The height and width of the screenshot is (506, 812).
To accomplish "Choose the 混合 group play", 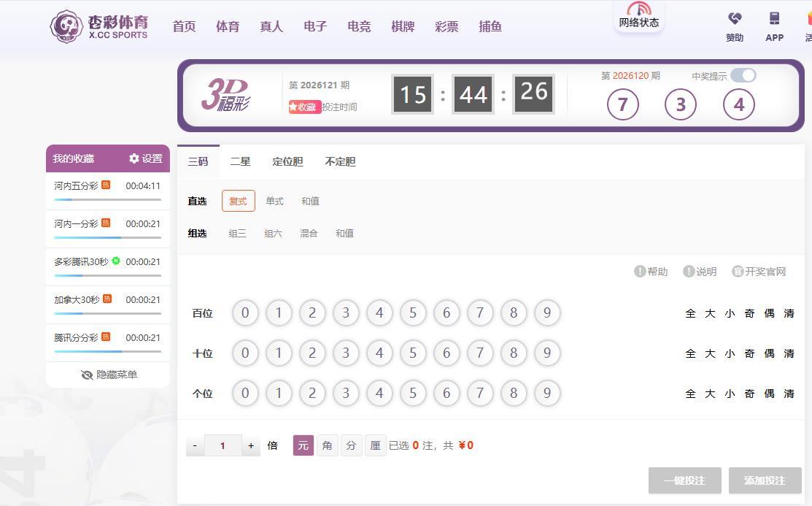I will pyautogui.click(x=309, y=234).
